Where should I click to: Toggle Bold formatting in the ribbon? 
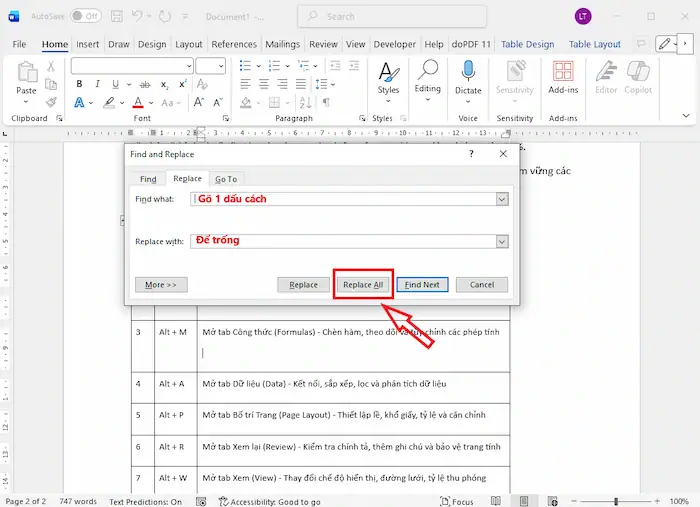click(79, 84)
